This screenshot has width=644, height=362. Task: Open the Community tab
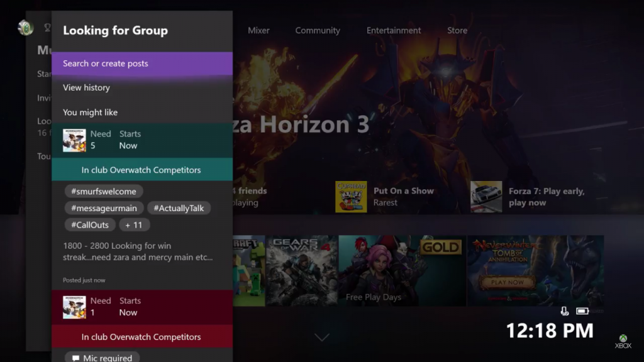point(318,30)
